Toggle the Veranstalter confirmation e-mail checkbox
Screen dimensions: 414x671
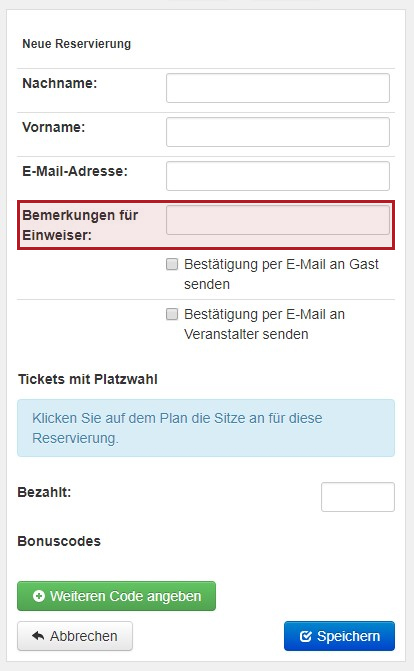point(172,314)
